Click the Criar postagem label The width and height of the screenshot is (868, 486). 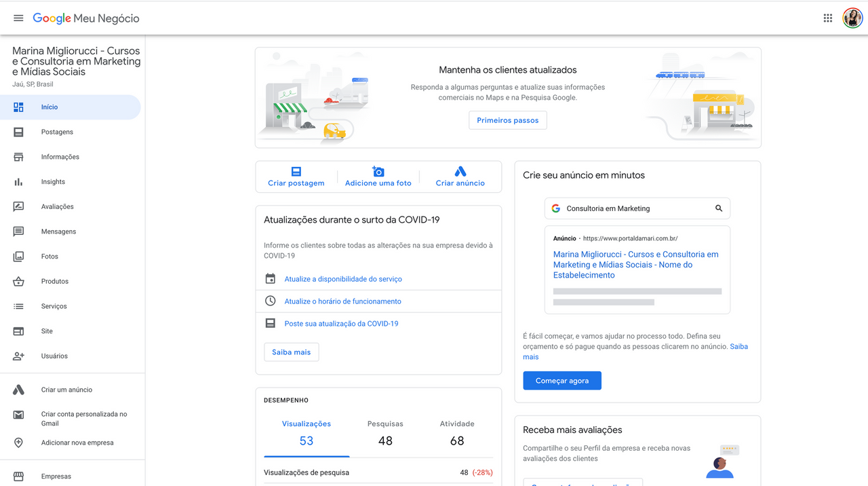[x=296, y=183]
